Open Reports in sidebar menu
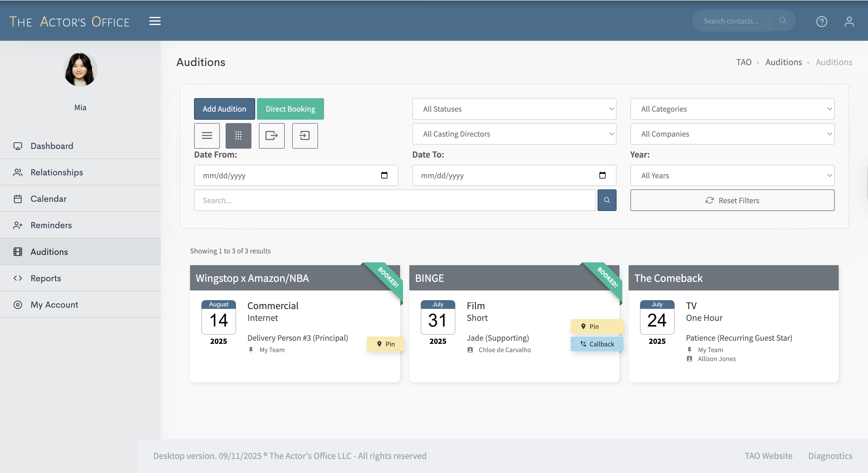868x473 pixels. coord(46,278)
